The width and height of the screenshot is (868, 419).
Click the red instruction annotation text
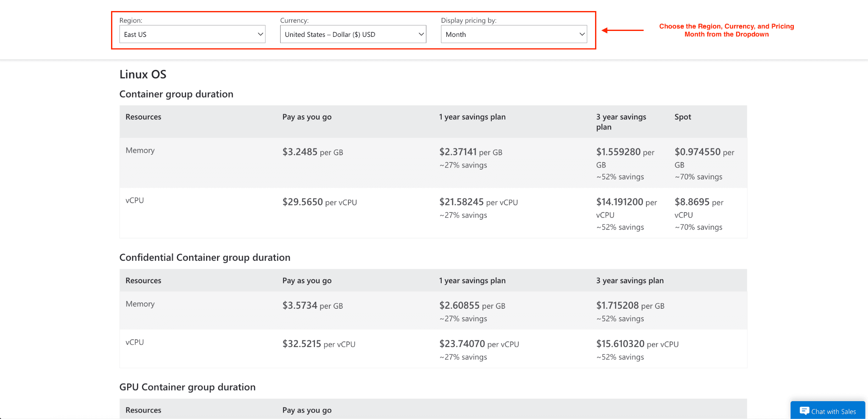[726, 30]
